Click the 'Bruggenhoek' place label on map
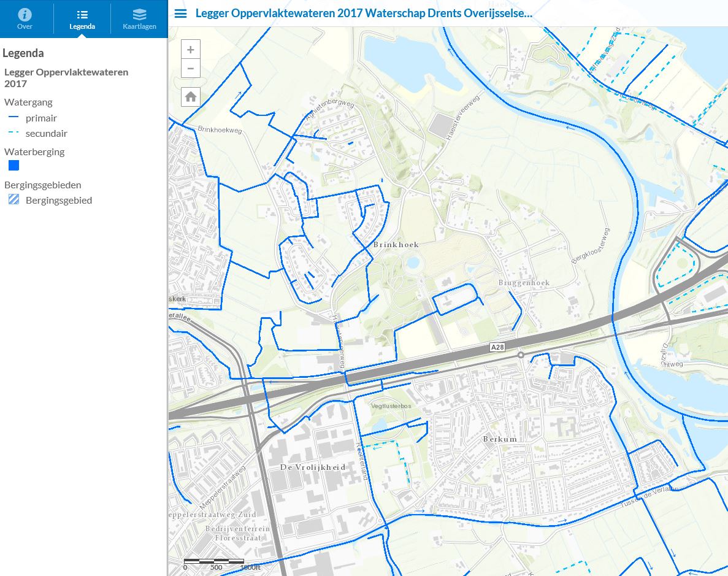Viewport: 728px width, 576px height. coord(524,282)
